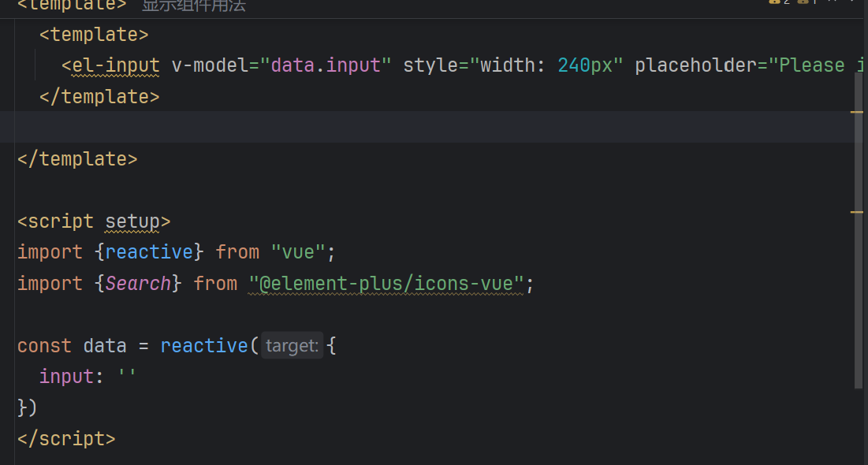The width and height of the screenshot is (868, 465).
Task: Click the indented opening <template> tag
Action: coord(94,35)
